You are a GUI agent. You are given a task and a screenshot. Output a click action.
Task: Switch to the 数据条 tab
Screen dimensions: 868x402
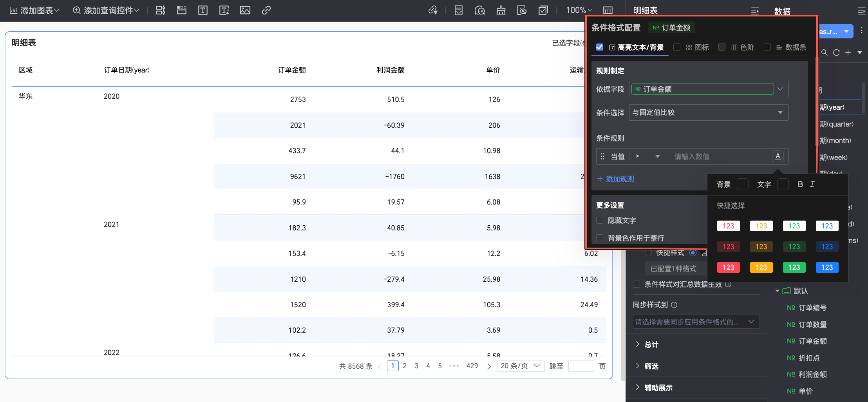(x=791, y=47)
